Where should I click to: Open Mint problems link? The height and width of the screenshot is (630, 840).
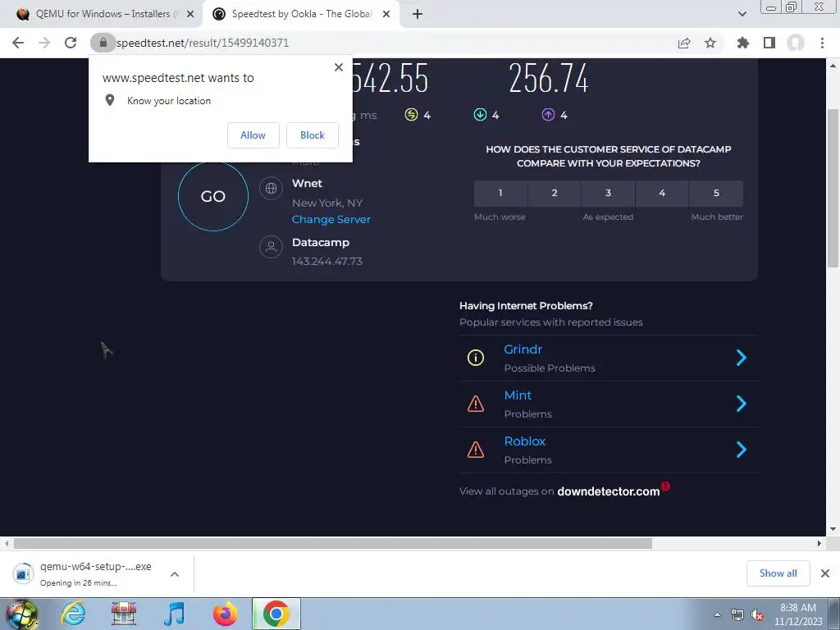coord(518,395)
